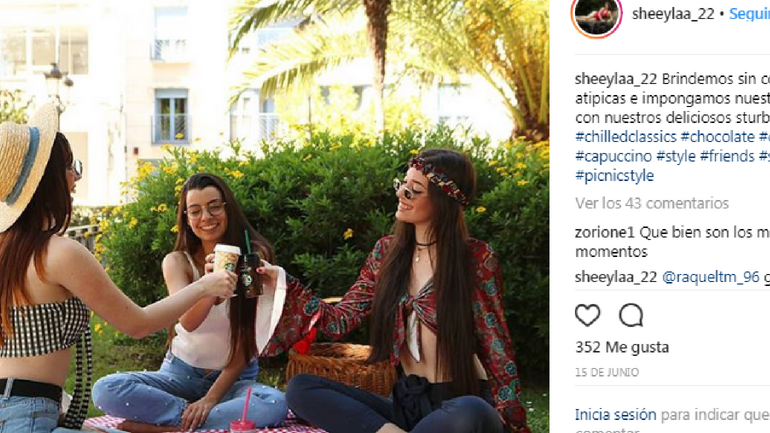Like the post with the heart icon
The image size is (770, 433).
587,315
